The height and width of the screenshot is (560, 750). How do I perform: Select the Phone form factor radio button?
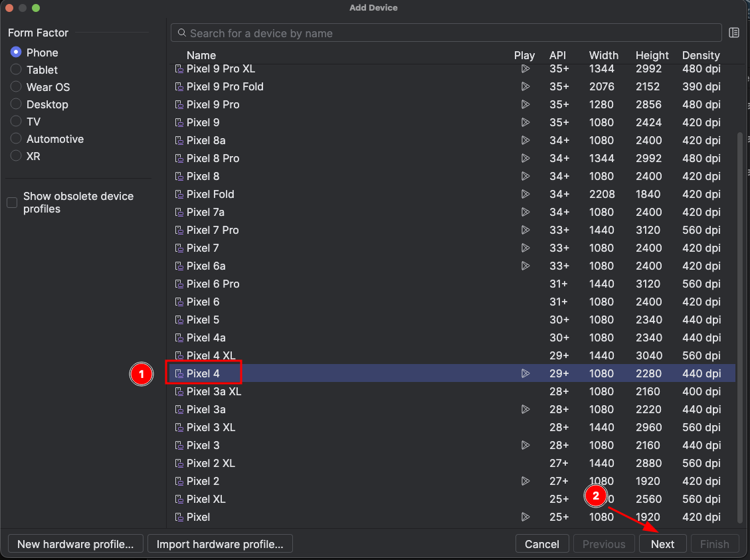(16, 52)
